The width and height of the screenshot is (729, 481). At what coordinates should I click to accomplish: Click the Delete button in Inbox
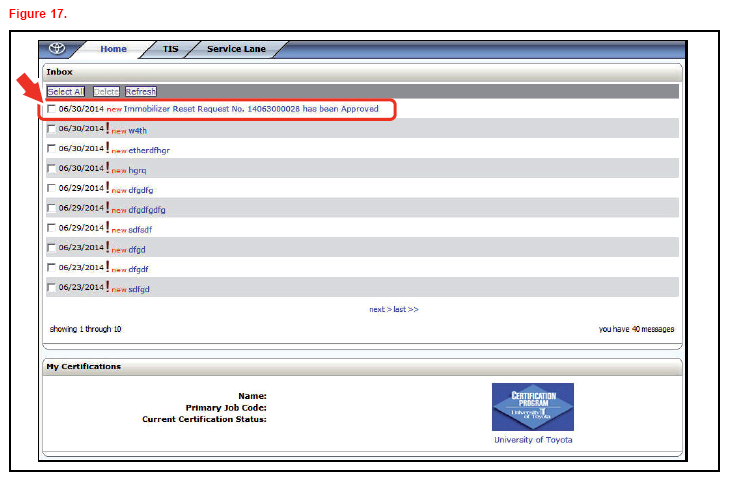pos(105,91)
